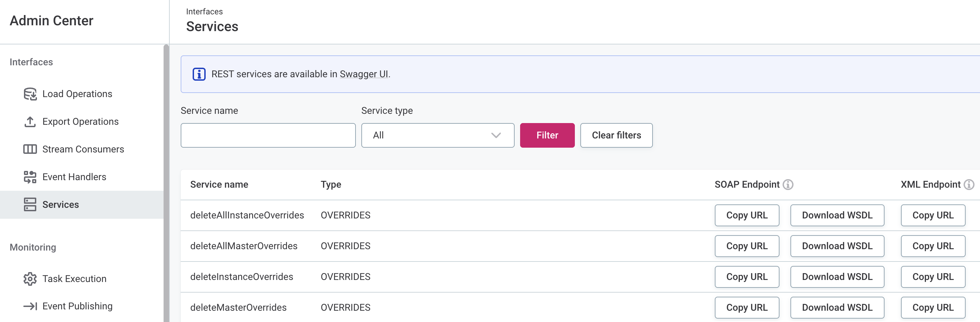This screenshot has height=322, width=980.
Task: Click the Event Publishing arrow icon
Action: 30,306
